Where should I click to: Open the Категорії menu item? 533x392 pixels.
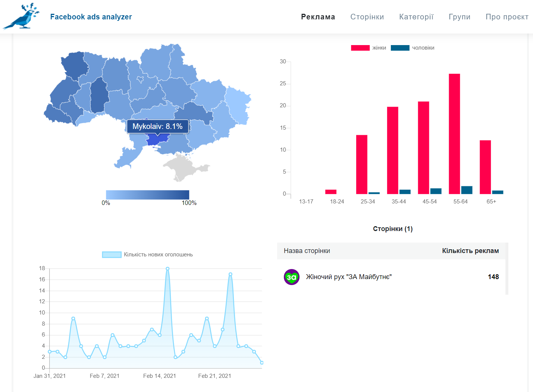click(x=416, y=17)
